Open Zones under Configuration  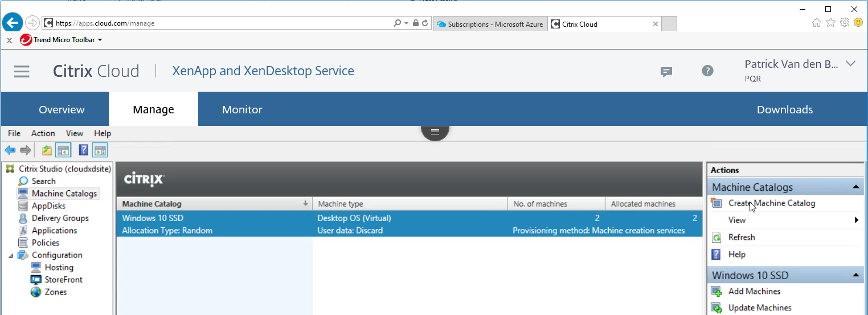click(x=56, y=292)
